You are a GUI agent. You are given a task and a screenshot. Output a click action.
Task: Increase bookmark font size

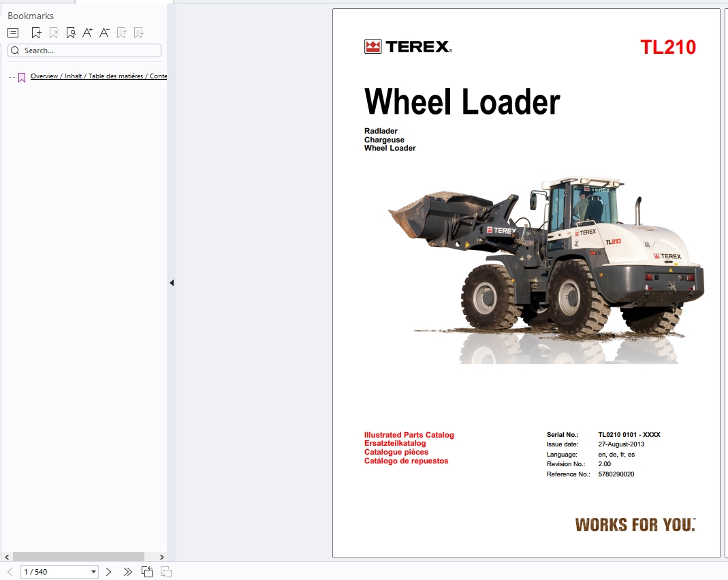pyautogui.click(x=87, y=33)
